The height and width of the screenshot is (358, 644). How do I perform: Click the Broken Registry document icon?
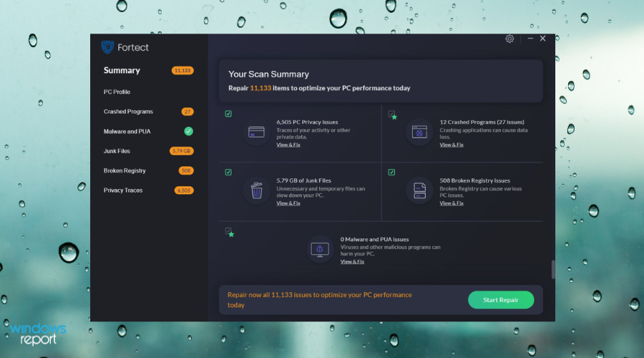tap(419, 190)
